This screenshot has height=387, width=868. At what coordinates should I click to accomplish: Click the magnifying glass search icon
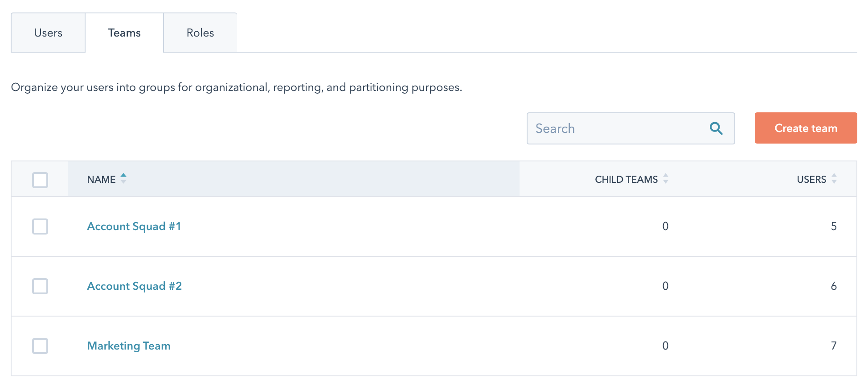(716, 128)
